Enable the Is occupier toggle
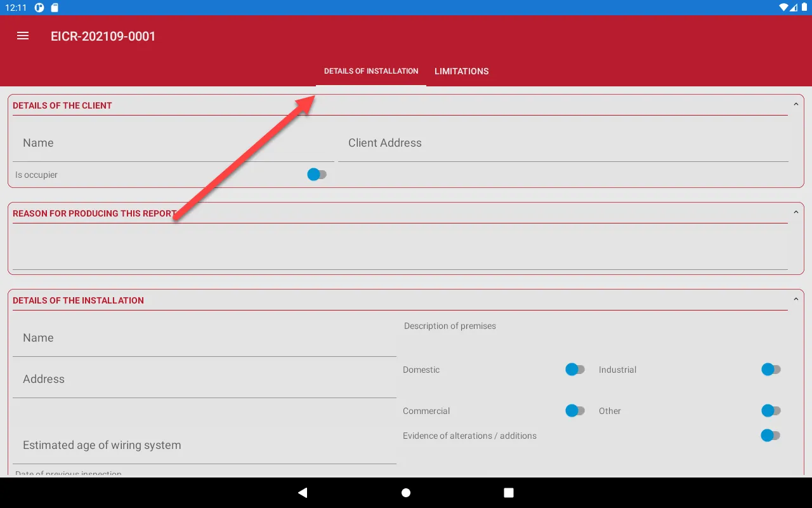This screenshot has height=508, width=812. (x=315, y=174)
